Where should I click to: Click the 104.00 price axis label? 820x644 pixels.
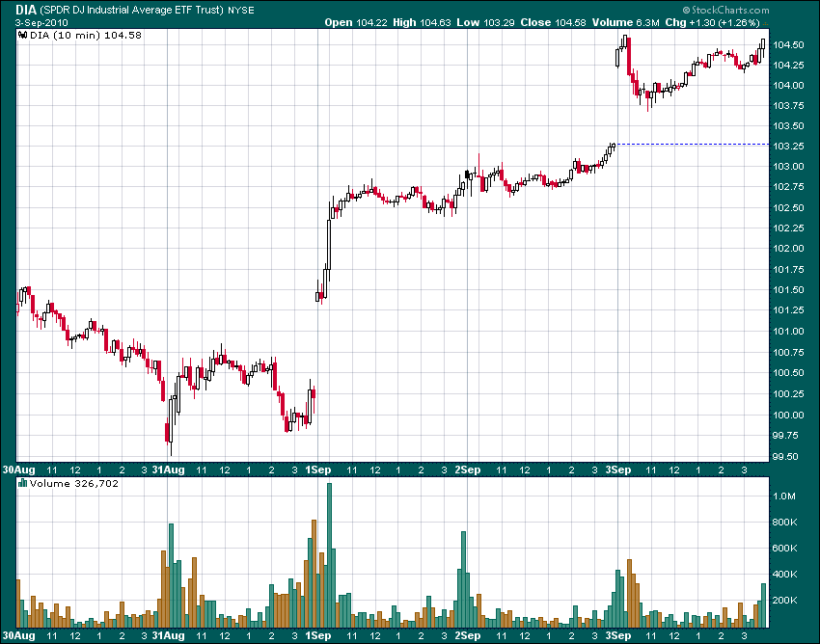coord(788,86)
